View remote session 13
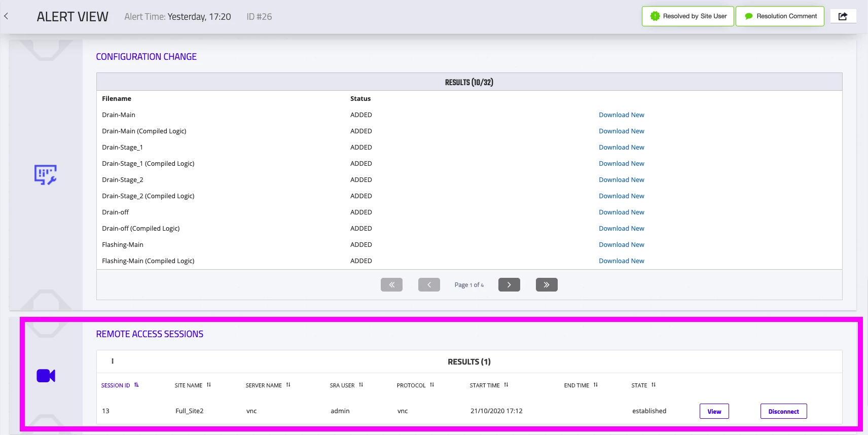The image size is (868, 435). pyautogui.click(x=714, y=411)
